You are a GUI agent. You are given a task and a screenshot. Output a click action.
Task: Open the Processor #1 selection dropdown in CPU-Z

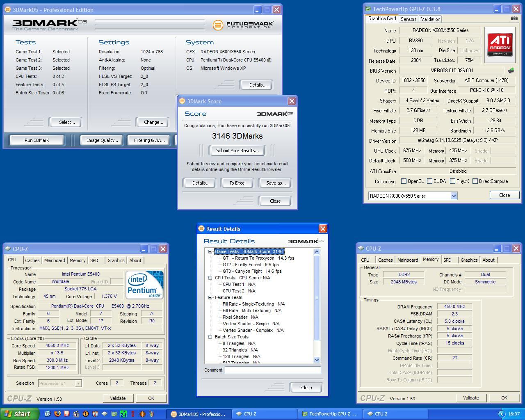pos(78,383)
